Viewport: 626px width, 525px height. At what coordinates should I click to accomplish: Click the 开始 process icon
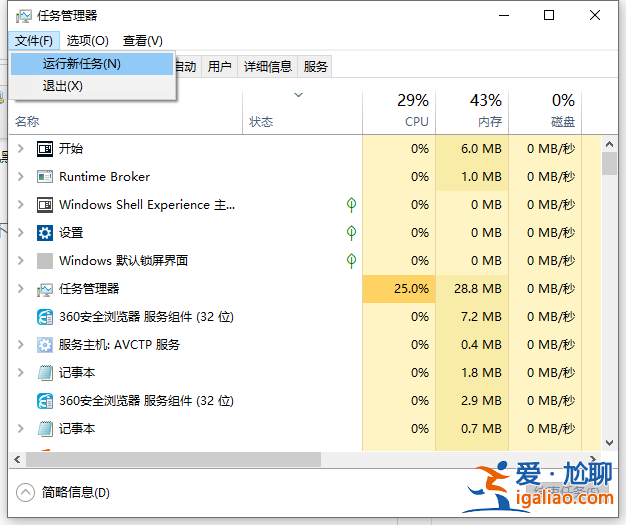[45, 149]
